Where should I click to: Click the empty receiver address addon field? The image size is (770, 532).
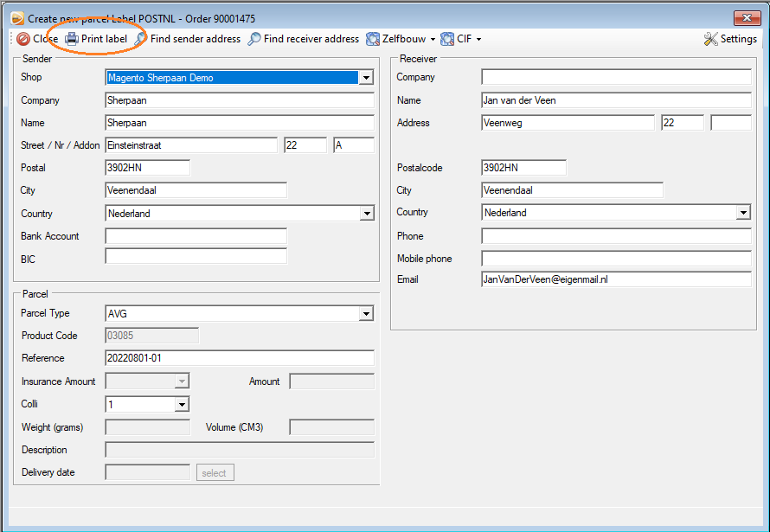[731, 123]
